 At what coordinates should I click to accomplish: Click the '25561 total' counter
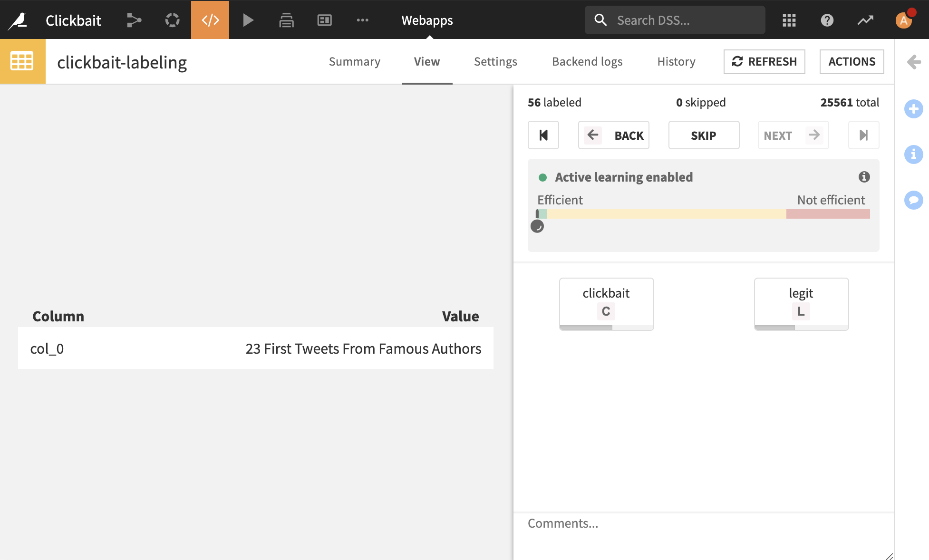tap(850, 102)
